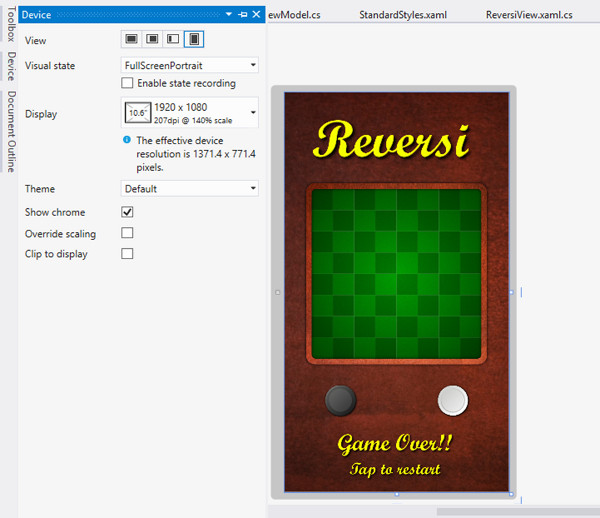Click the 'Clip to display' label
600x518 pixels.
pos(56,254)
